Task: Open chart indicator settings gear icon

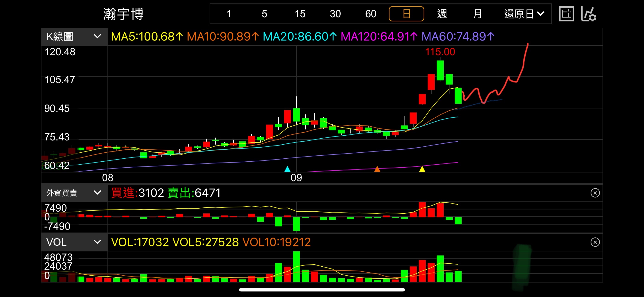Action: coord(589,14)
